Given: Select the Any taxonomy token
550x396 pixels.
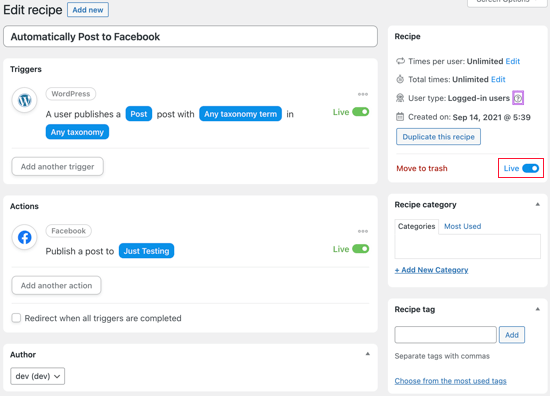Looking at the screenshot, I should click(77, 132).
